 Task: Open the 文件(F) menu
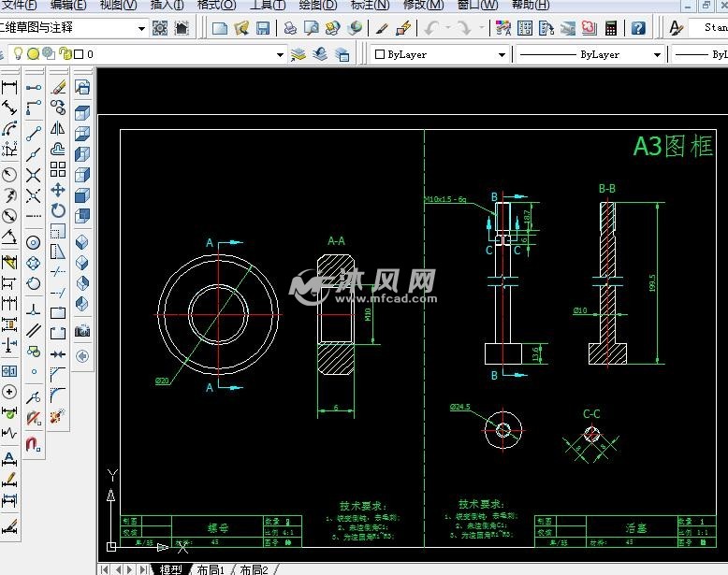[x=19, y=5]
